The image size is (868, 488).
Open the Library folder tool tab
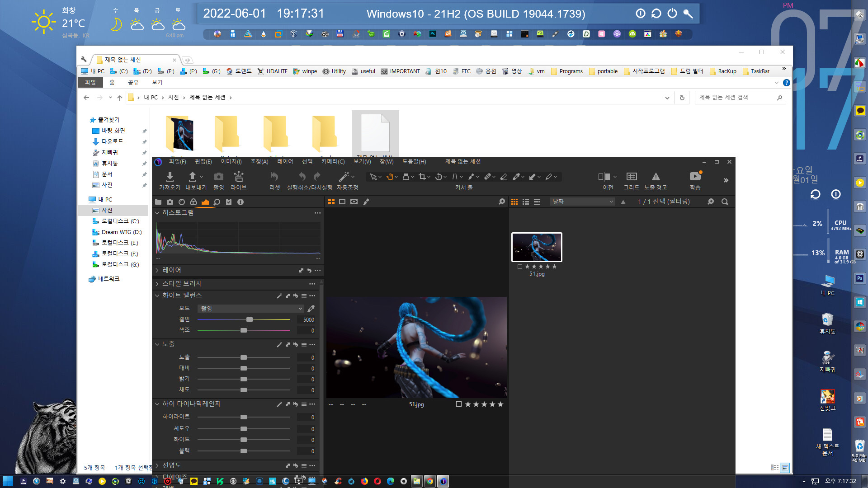(158, 202)
